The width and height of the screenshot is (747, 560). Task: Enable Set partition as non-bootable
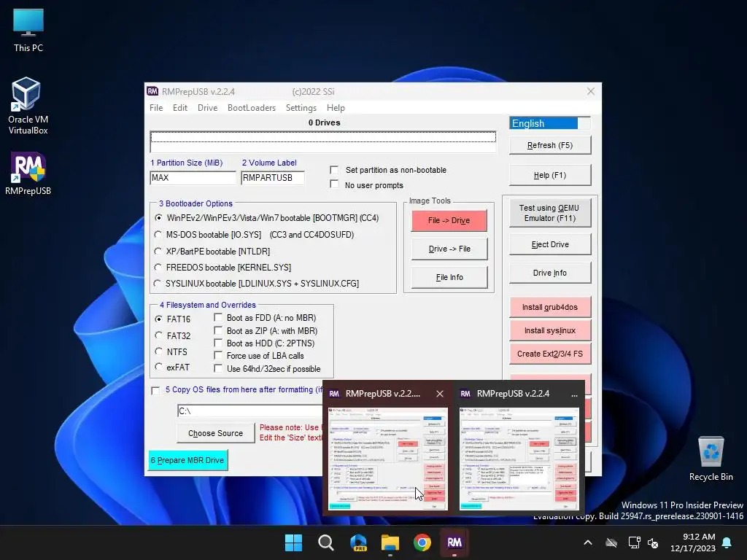[x=334, y=170]
